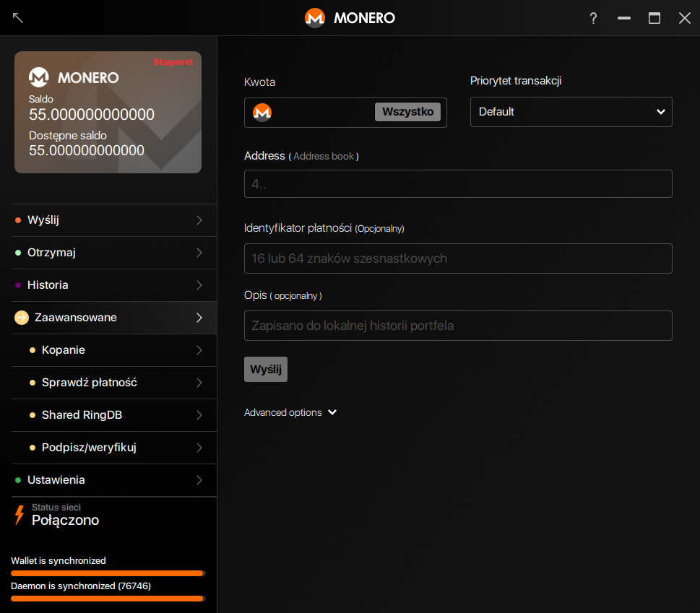Click the chevron on the Kopanie row
The image size is (700, 613).
pyautogui.click(x=199, y=350)
